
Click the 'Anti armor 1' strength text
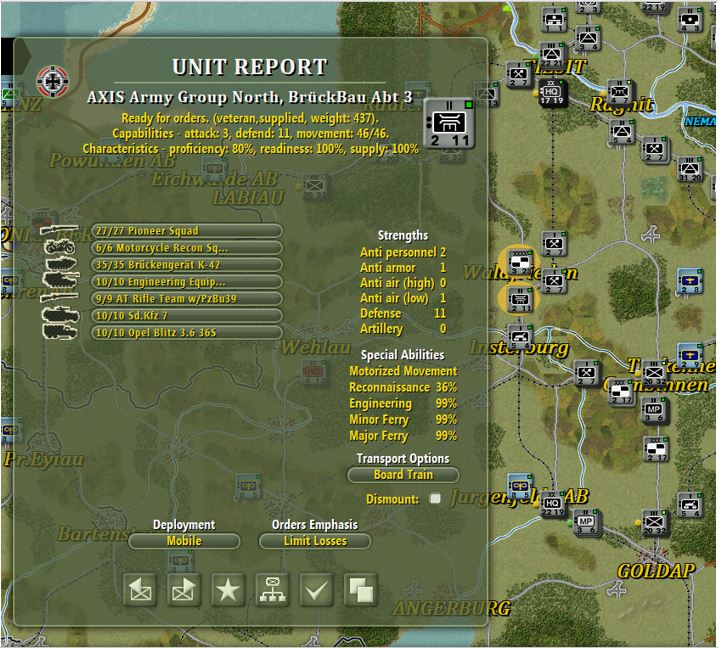click(403, 267)
